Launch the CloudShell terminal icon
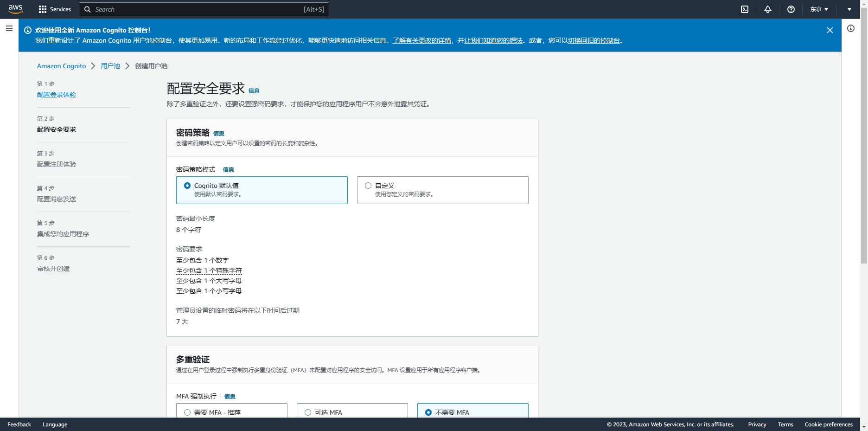The height and width of the screenshot is (431, 868). coord(745,9)
